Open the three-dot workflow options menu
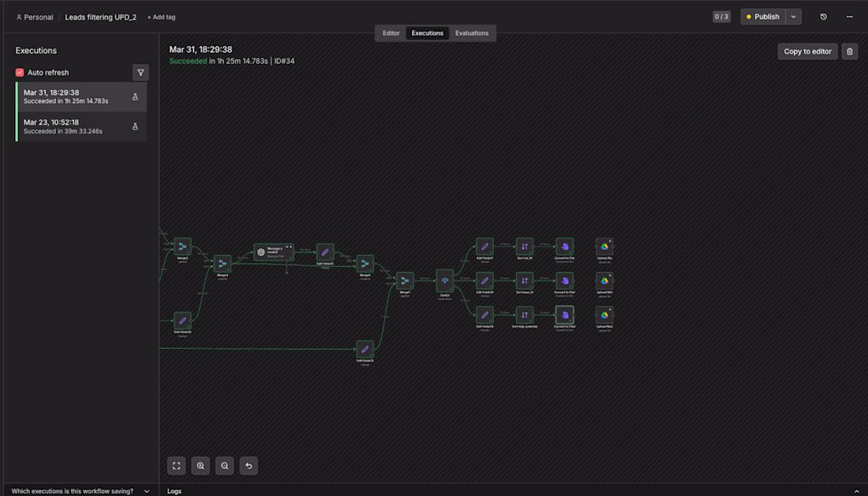Screen dimensions: 868x496 850,17
